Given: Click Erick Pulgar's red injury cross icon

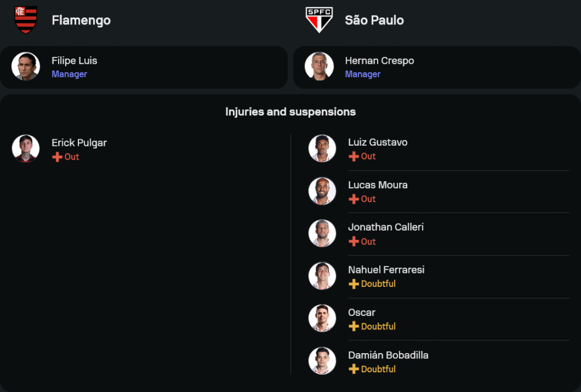Looking at the screenshot, I should 57,157.
